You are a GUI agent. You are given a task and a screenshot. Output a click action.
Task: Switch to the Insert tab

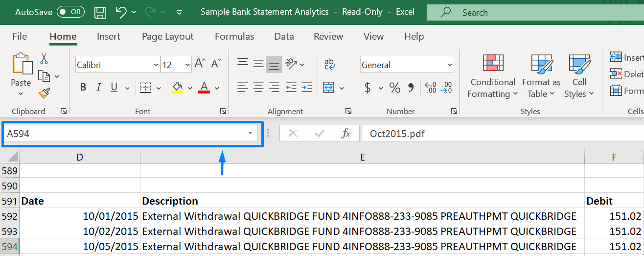109,36
